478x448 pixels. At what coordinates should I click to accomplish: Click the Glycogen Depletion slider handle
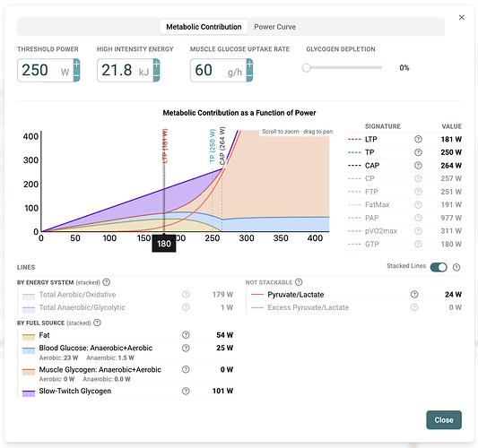306,67
